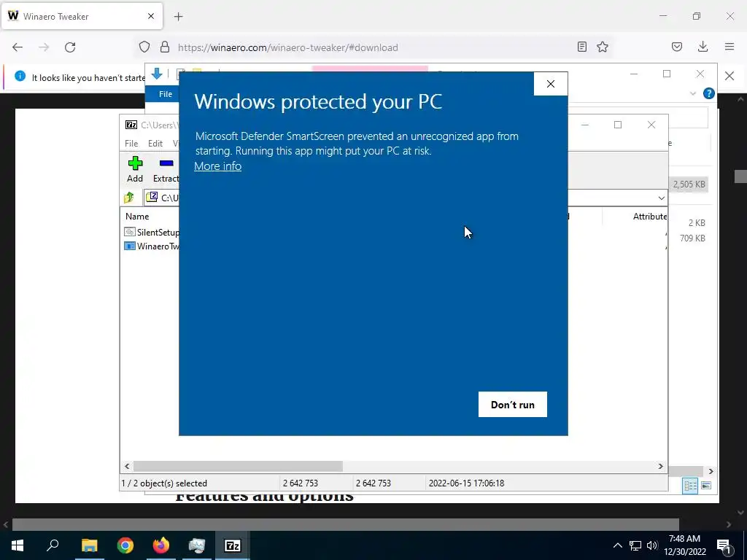This screenshot has width=747, height=560.
Task: Click the taskbar clock and date
Action: coord(684,545)
